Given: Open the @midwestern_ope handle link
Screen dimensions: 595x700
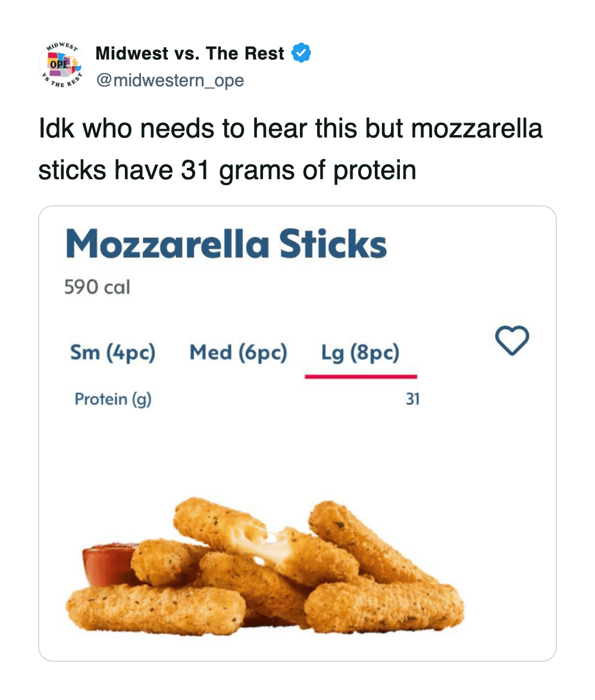Looking at the screenshot, I should click(170, 80).
